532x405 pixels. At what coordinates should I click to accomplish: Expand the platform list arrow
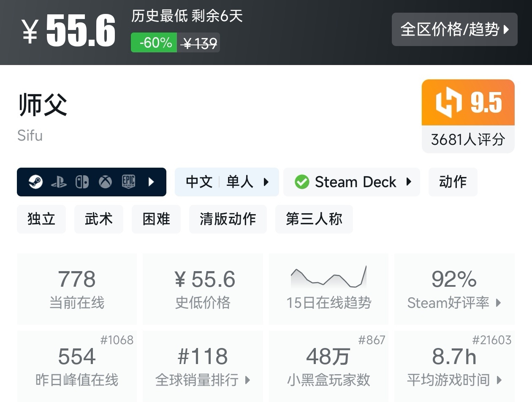coord(151,182)
